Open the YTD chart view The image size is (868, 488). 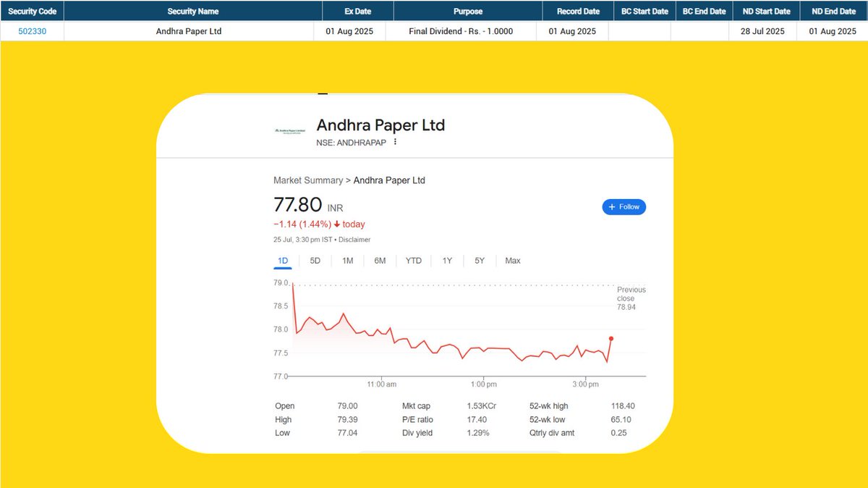click(413, 260)
